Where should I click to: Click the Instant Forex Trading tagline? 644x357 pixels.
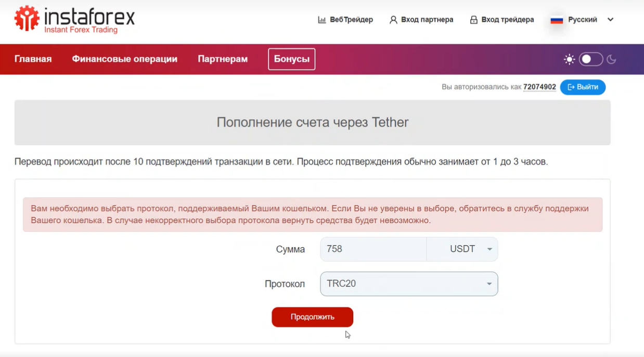point(81,30)
